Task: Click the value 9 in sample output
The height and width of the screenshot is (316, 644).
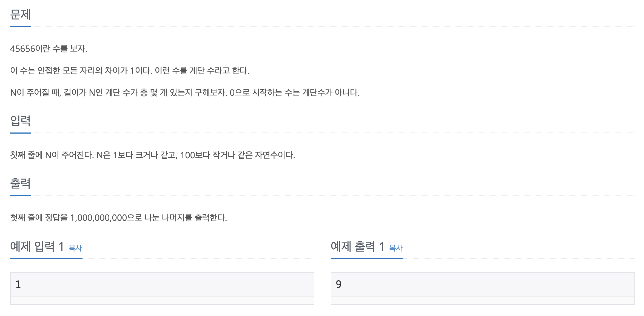Action: point(339,284)
